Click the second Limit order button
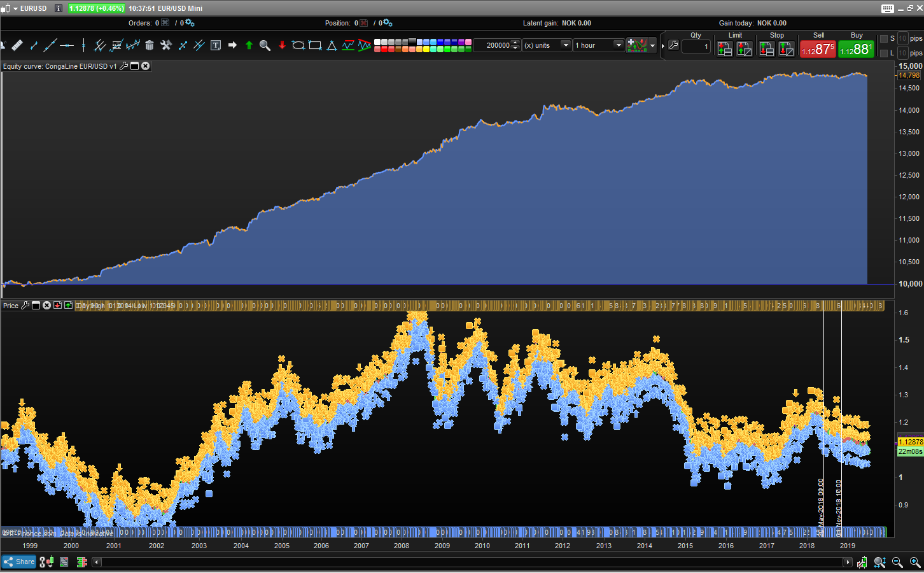This screenshot has width=924, height=573. (x=745, y=49)
